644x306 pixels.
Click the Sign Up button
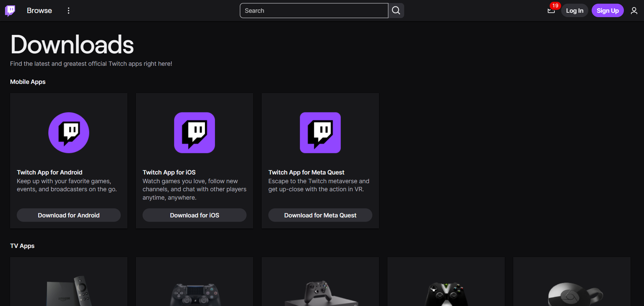tap(608, 10)
